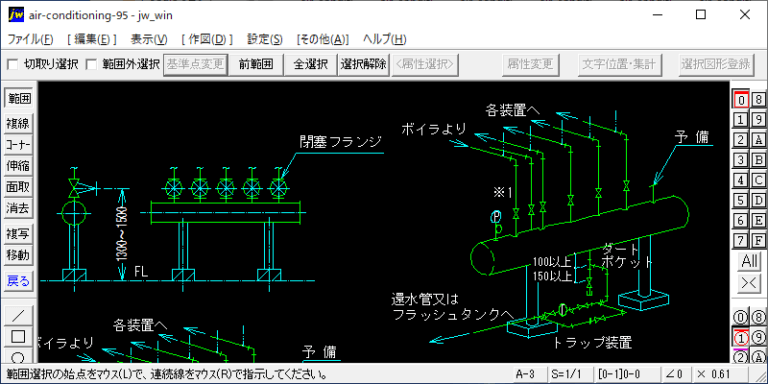This screenshot has height=384, width=768.
Task: Click the A-3 paper size field
Action: 529,375
